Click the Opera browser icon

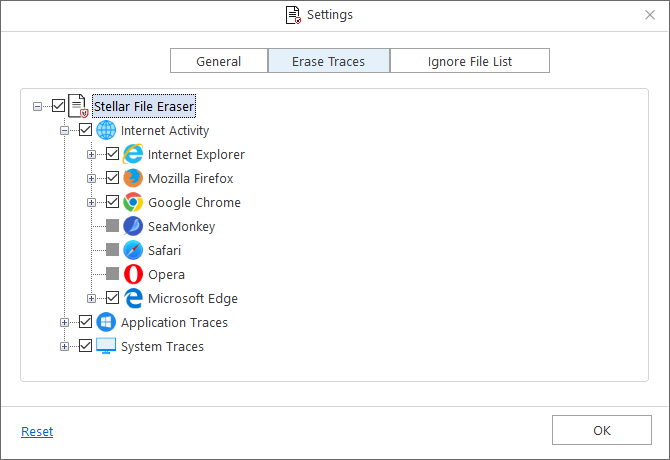[x=133, y=274]
